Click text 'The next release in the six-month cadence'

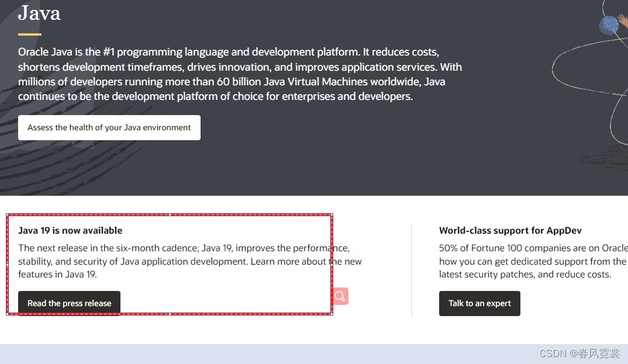click(108, 248)
